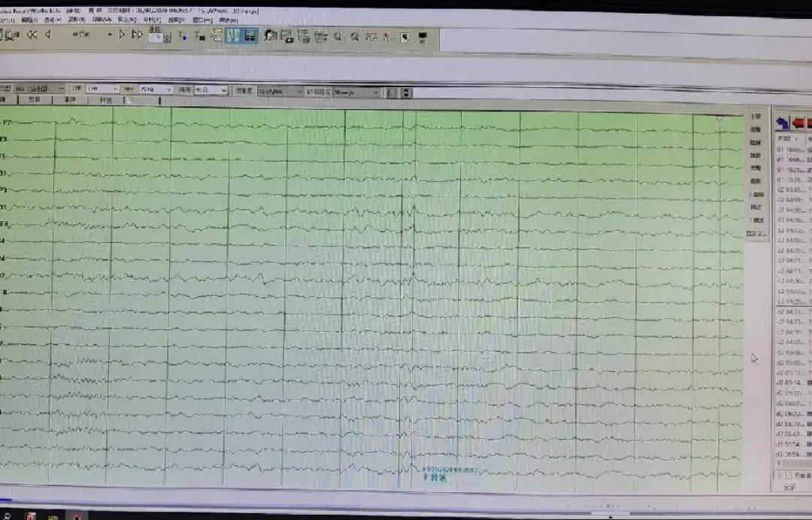Switch to the 事件 tab
This screenshot has height=520, width=812.
click(69, 99)
